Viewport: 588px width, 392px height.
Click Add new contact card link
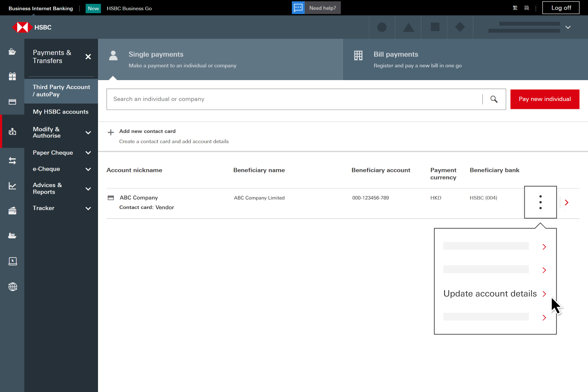(x=147, y=131)
